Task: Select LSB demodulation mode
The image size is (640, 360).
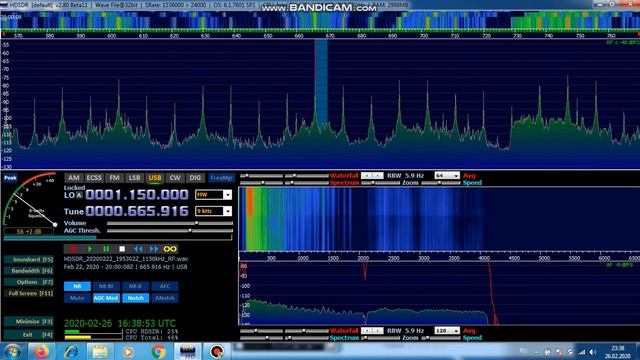Action: point(134,178)
